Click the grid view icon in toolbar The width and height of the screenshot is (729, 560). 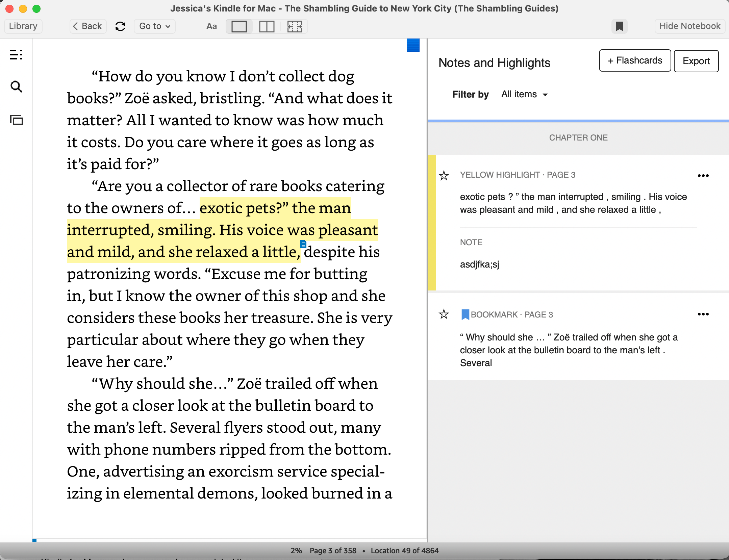click(x=294, y=26)
